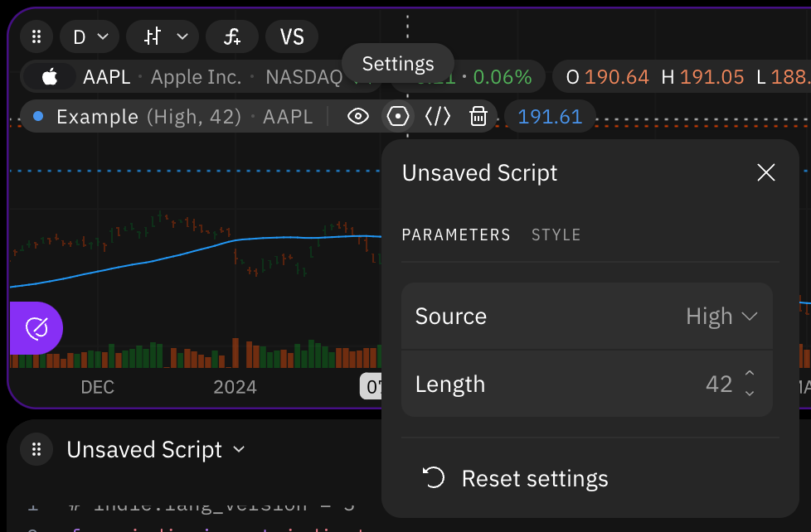The width and height of the screenshot is (811, 532).
Task: Click the 191.61 indicator value
Action: tap(550, 116)
